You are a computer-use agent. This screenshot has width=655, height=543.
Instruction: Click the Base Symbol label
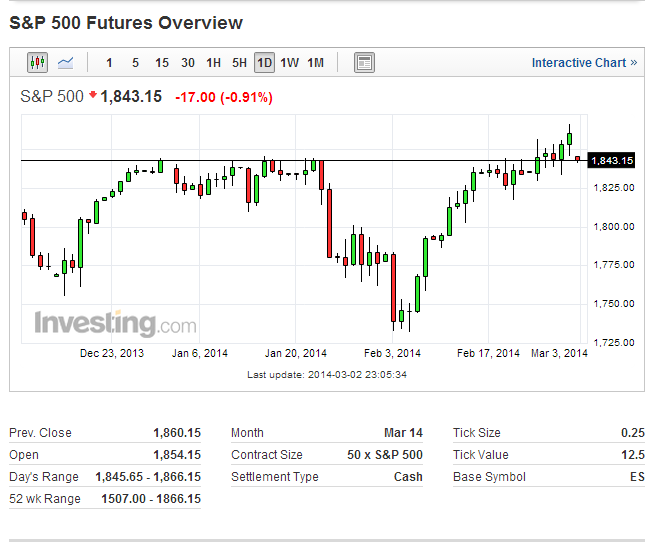489,477
